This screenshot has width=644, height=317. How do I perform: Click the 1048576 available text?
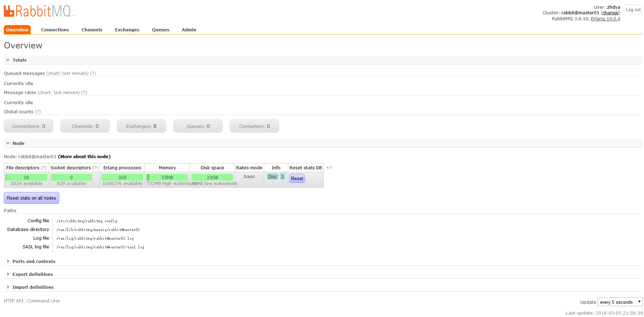[122, 184]
